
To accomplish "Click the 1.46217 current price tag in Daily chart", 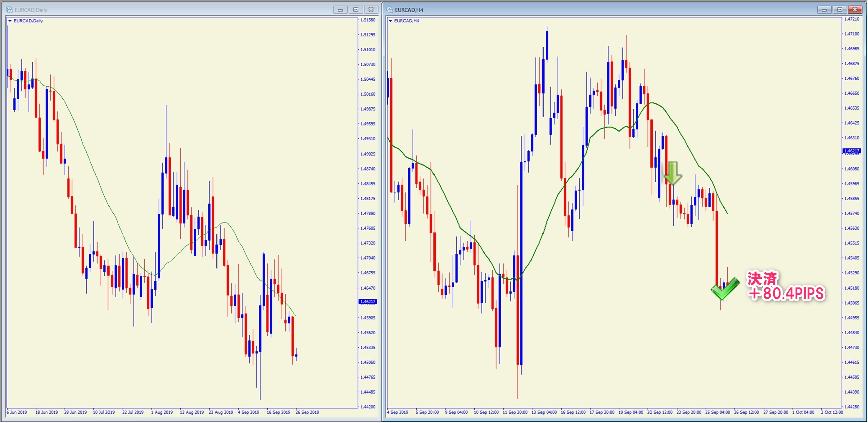I will click(x=368, y=302).
